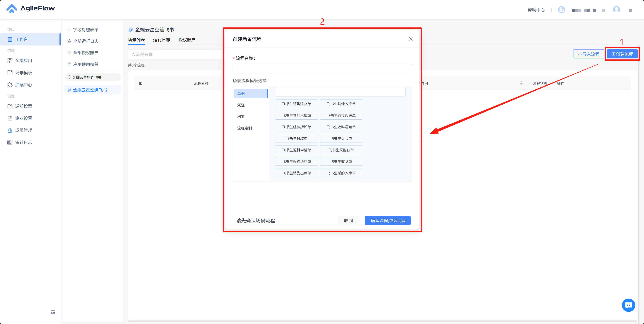The height and width of the screenshot is (324, 644).
Task: Select the 凭证 template category
Action: point(241,105)
